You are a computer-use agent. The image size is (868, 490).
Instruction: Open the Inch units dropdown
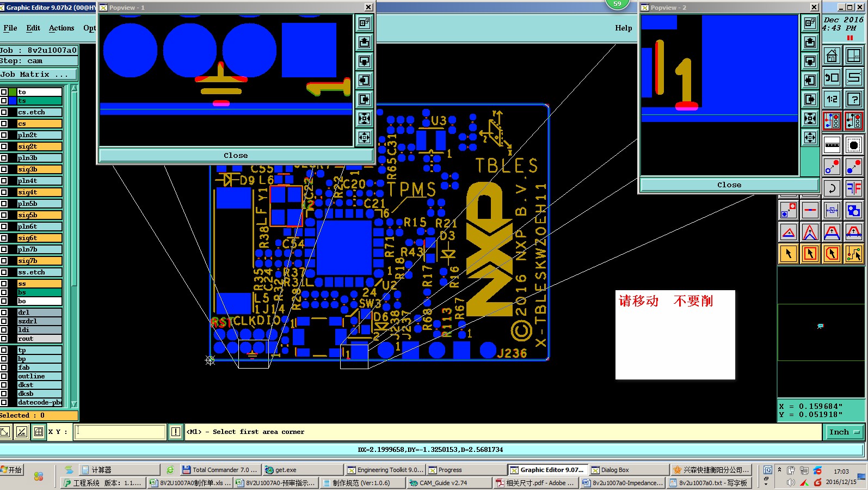tap(844, 432)
